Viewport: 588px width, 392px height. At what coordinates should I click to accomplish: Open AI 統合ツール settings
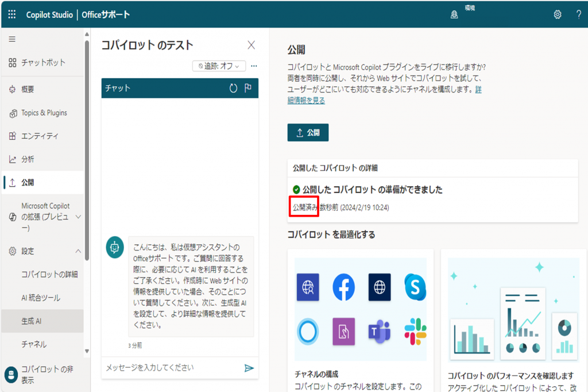[x=41, y=298]
